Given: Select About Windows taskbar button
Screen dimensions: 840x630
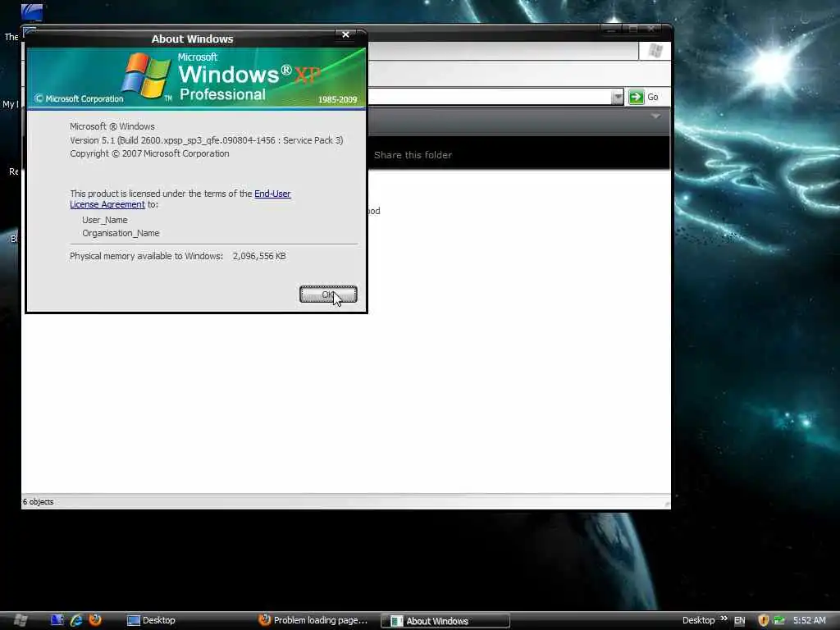Looking at the screenshot, I should coord(445,621).
